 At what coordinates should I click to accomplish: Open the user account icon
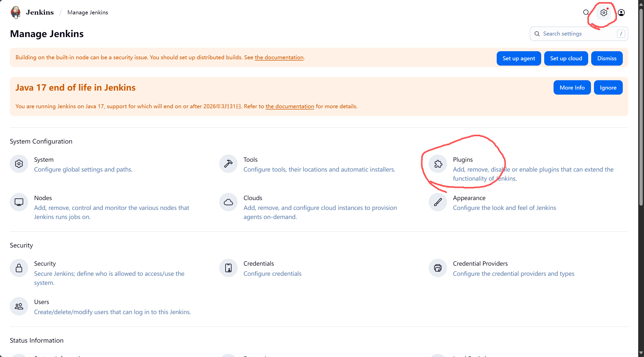621,12
